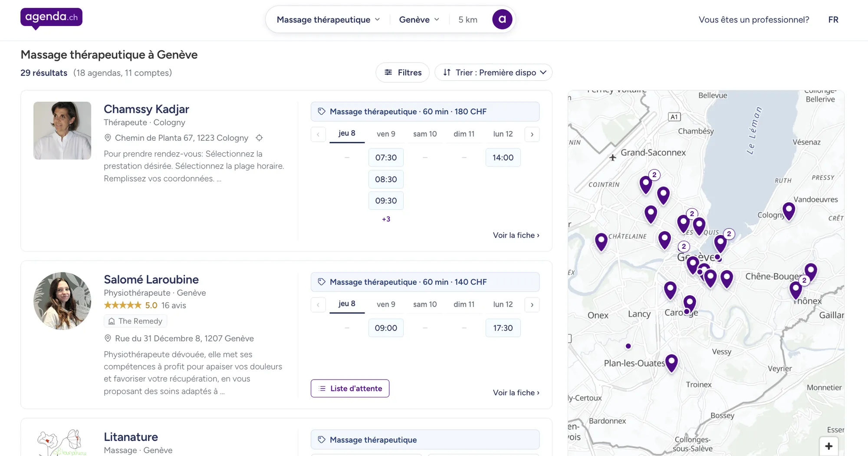Select sam 10 tab for Salomé Laroubine

425,304
